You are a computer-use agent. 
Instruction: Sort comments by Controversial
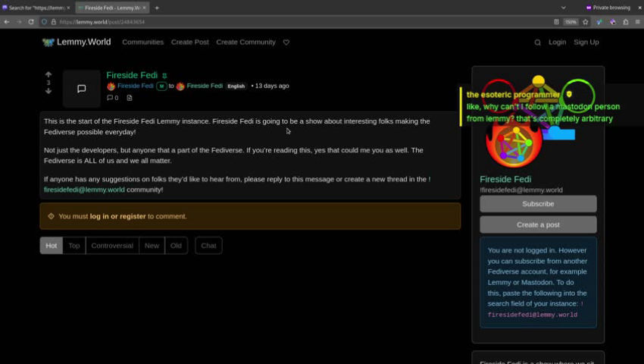[x=112, y=246]
